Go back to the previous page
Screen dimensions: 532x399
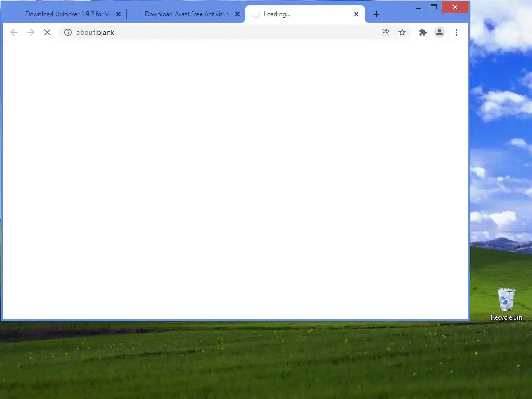point(14,32)
